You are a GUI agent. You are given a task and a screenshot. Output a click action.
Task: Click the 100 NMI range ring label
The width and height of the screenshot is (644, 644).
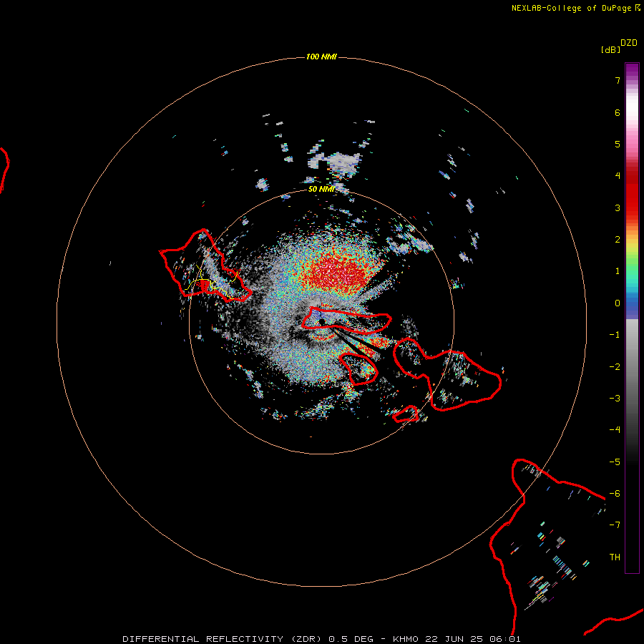[x=321, y=57]
